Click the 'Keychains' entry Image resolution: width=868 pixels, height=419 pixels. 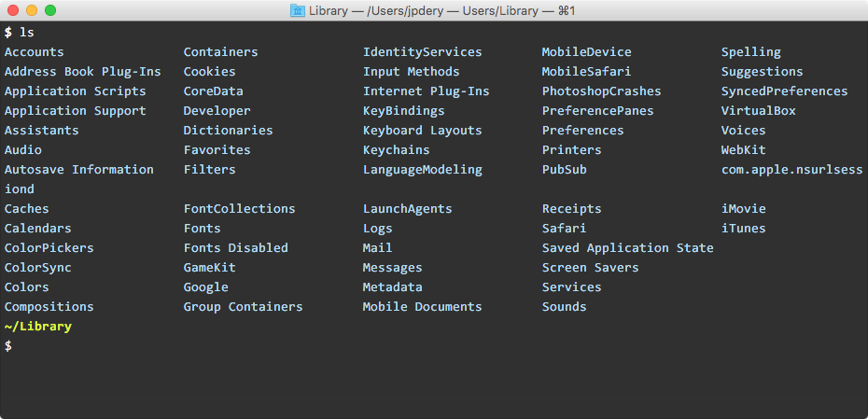tap(396, 149)
